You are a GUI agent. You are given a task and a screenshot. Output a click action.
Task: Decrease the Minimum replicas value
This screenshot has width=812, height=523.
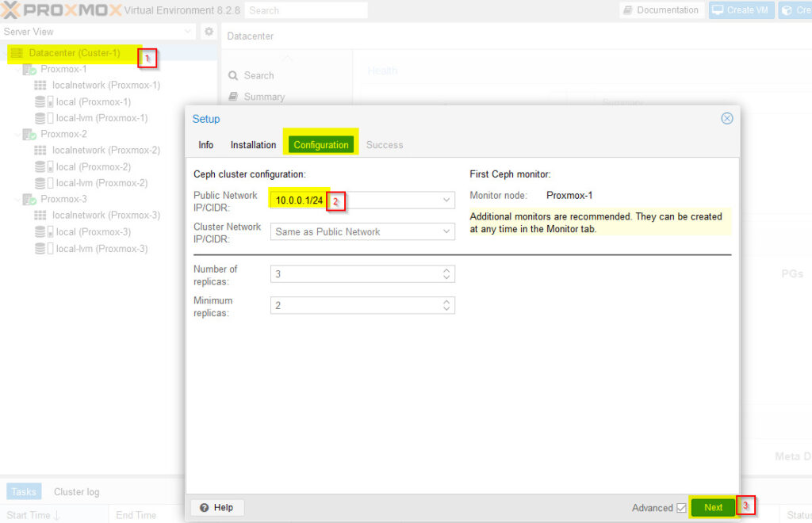click(446, 309)
